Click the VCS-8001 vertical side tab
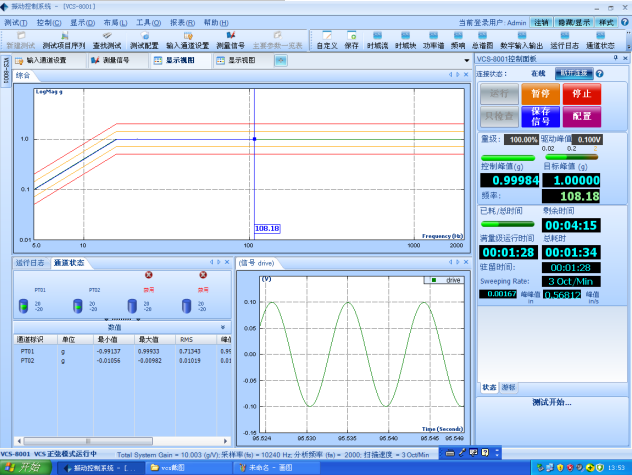This screenshot has height=475, width=632. click(6, 70)
